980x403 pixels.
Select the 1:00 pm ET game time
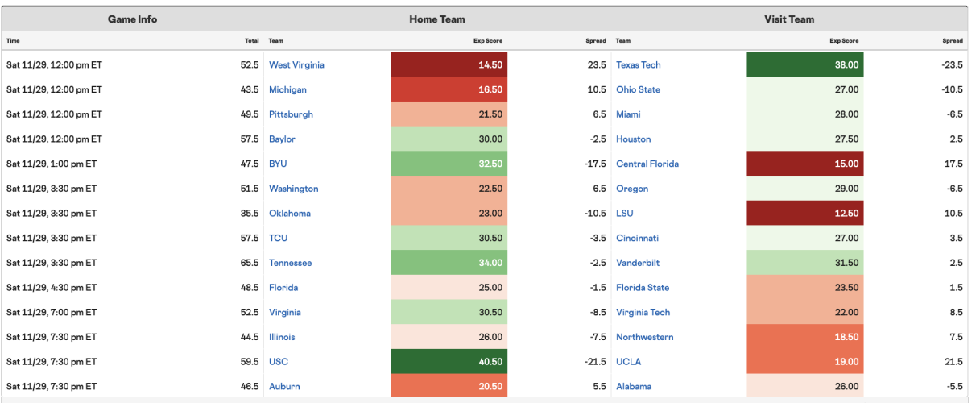point(51,164)
